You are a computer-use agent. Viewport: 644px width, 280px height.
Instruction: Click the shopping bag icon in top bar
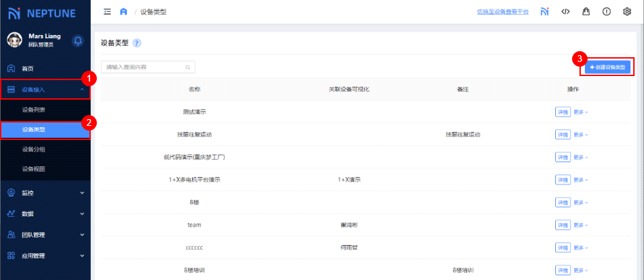(586, 12)
